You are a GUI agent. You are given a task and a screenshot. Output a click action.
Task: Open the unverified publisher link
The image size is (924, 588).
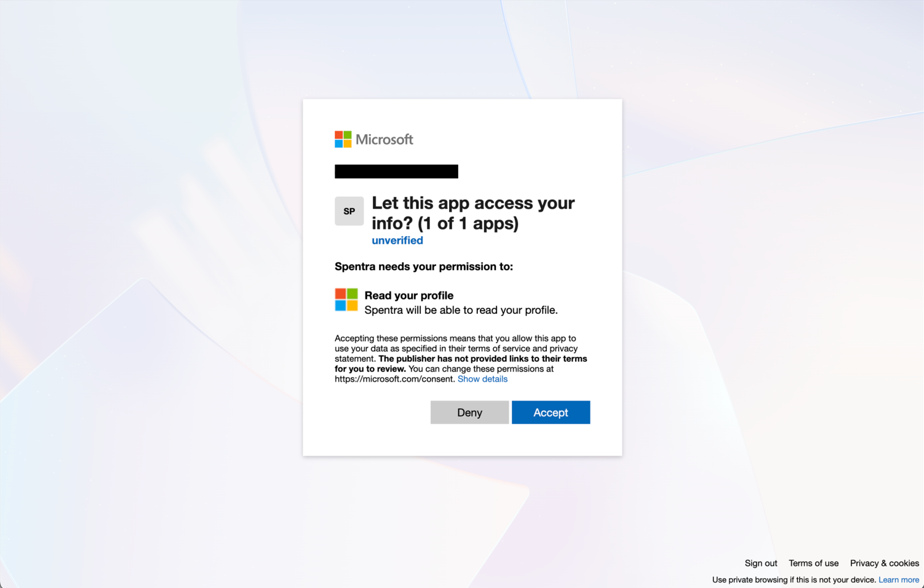point(397,240)
